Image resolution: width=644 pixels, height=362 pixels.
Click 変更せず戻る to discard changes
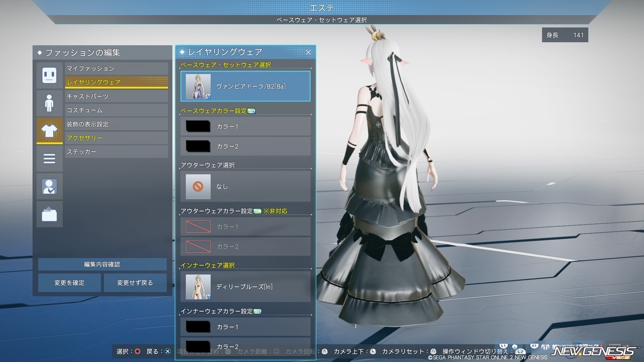pyautogui.click(x=135, y=283)
